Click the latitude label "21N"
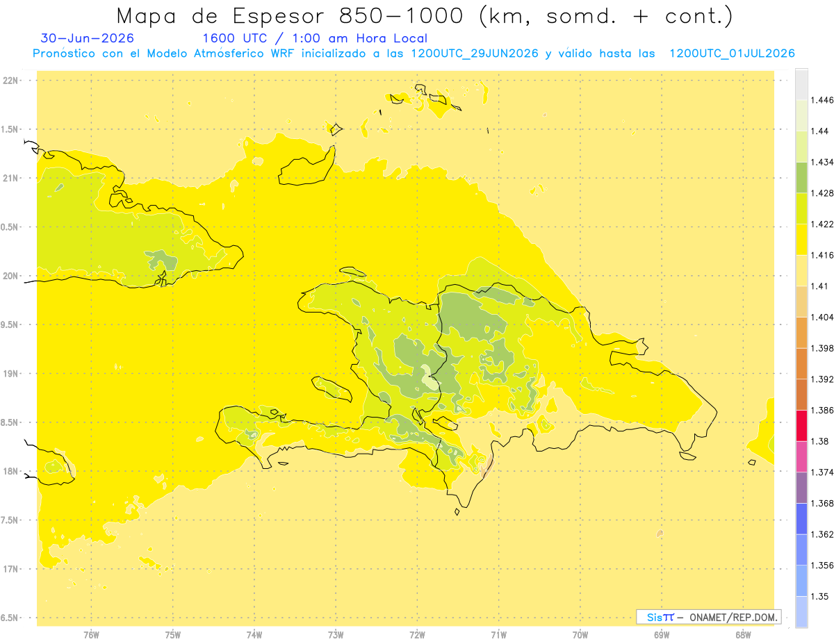 [x=11, y=178]
